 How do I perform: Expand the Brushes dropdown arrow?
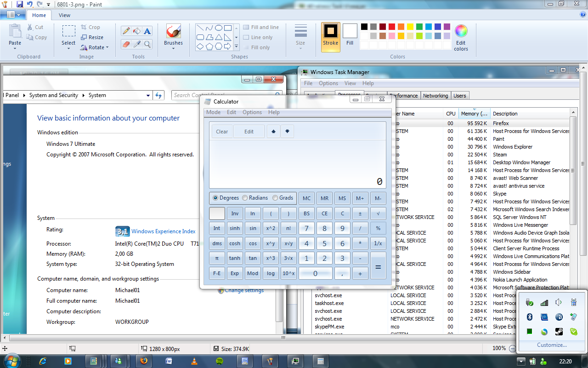[173, 48]
